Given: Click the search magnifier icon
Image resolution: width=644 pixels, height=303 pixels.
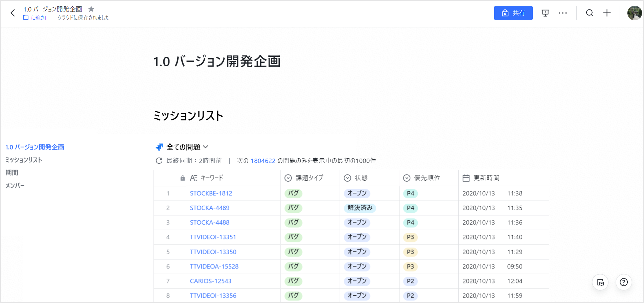Looking at the screenshot, I should [x=590, y=13].
